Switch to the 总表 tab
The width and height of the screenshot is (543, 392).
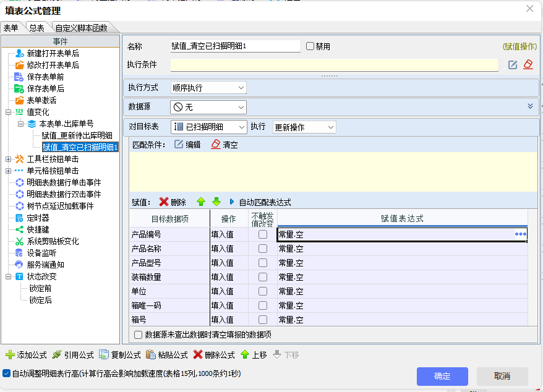click(36, 28)
